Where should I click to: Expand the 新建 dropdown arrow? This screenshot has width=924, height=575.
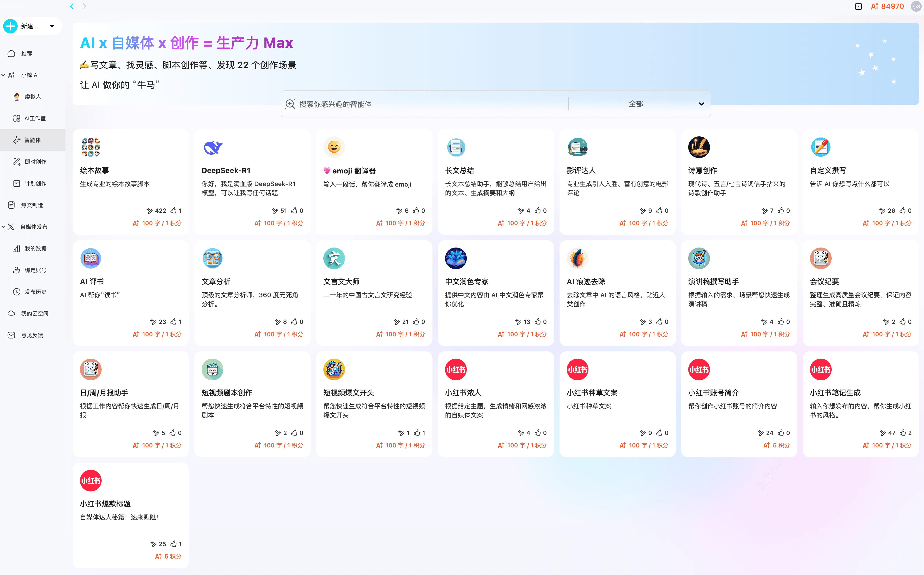coord(52,26)
